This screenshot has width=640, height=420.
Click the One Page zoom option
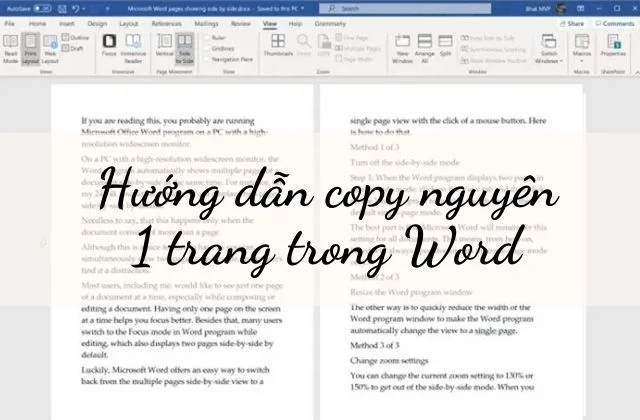[352, 38]
